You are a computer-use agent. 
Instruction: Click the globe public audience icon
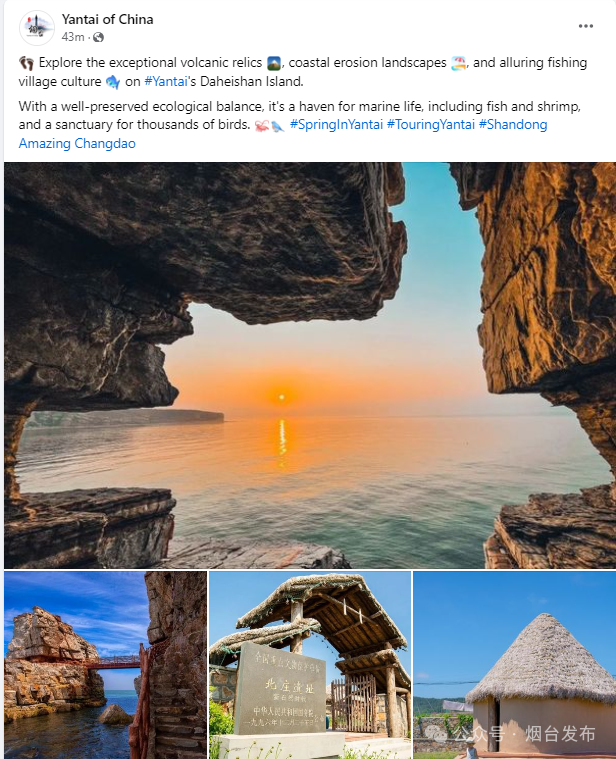[98, 37]
